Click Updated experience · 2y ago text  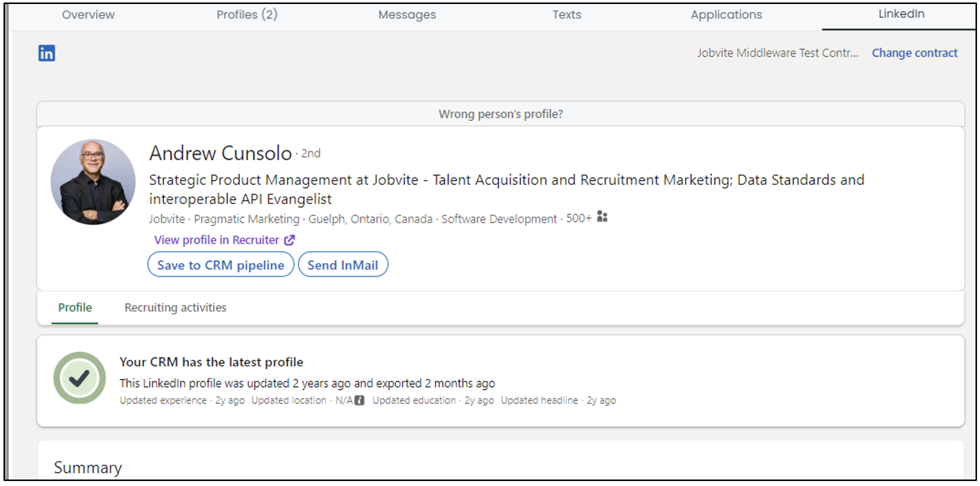click(x=182, y=400)
